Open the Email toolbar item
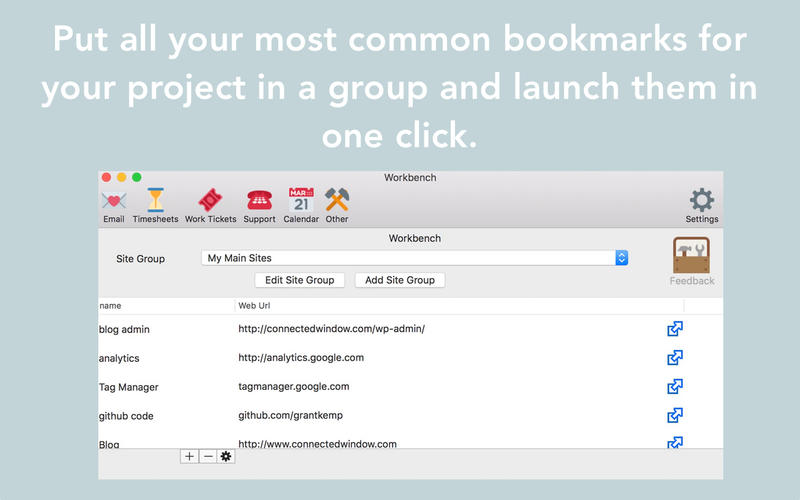This screenshot has height=500, width=800. [x=114, y=206]
